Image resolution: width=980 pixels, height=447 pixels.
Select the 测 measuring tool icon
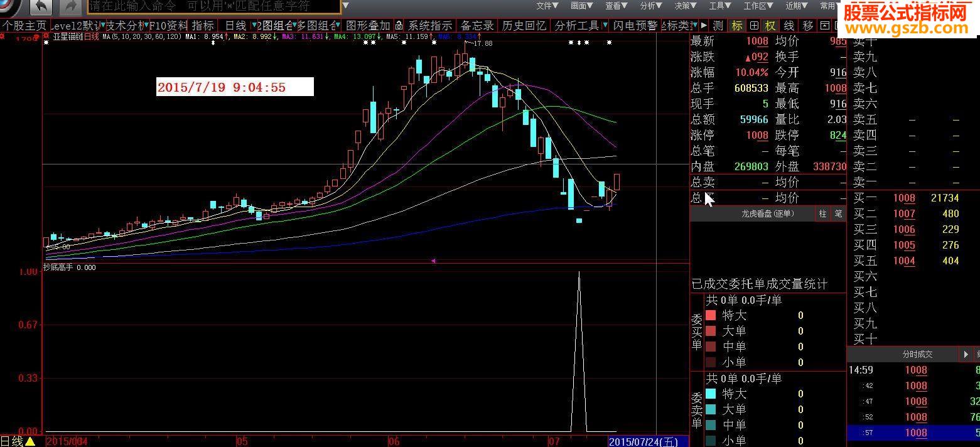coord(719,26)
